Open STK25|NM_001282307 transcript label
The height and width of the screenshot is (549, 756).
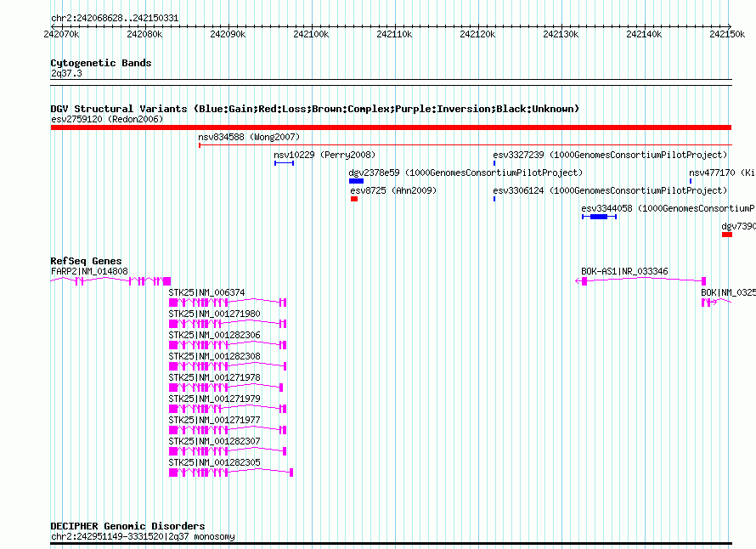215,441
